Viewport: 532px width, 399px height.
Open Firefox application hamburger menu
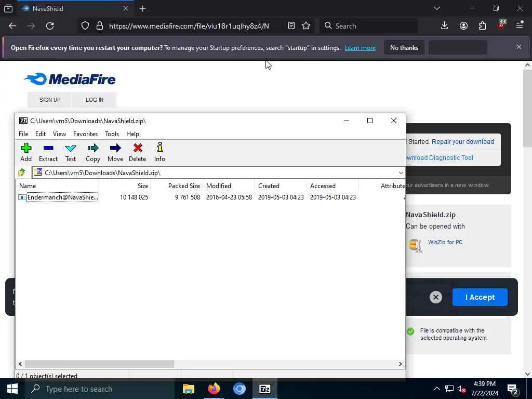click(520, 25)
